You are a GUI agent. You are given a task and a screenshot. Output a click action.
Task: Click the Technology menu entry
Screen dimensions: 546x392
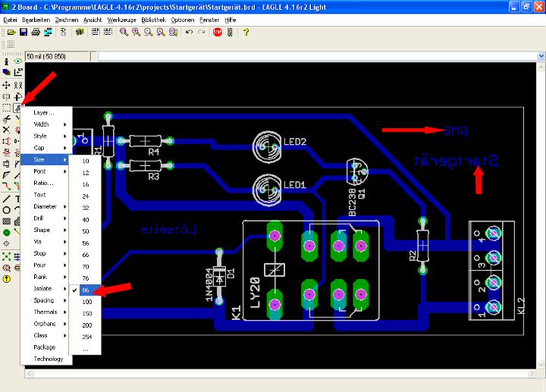point(48,359)
